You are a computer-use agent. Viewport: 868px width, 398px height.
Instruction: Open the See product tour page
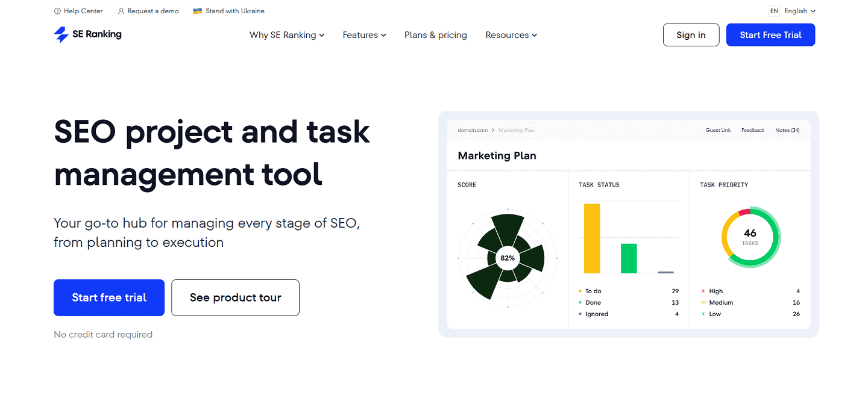coord(235,297)
